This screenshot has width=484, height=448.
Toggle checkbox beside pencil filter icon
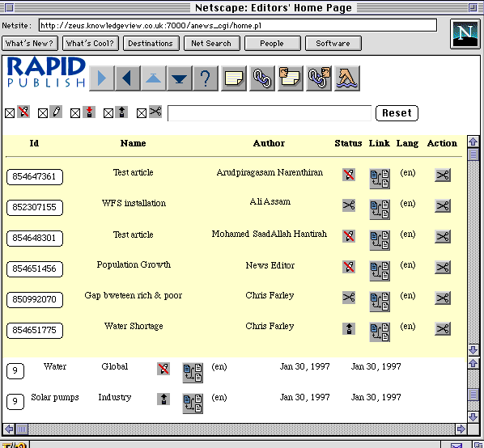point(43,113)
